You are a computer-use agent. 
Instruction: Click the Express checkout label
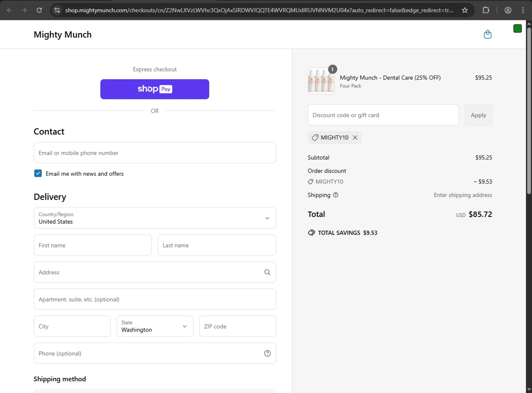(155, 69)
